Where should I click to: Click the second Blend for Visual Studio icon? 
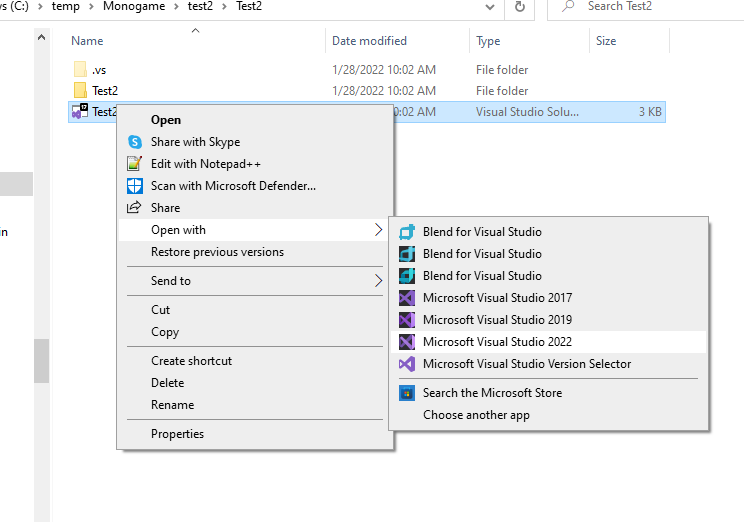click(x=407, y=254)
